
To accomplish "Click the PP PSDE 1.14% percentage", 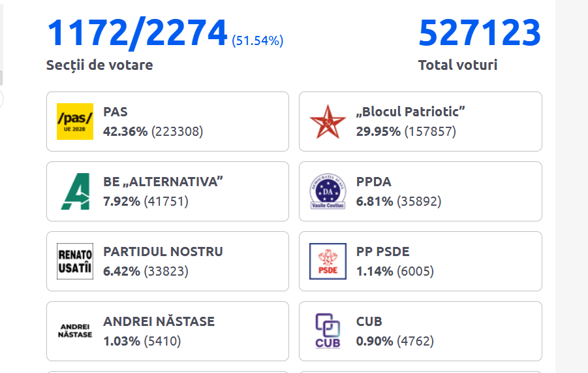I will coord(374,271).
